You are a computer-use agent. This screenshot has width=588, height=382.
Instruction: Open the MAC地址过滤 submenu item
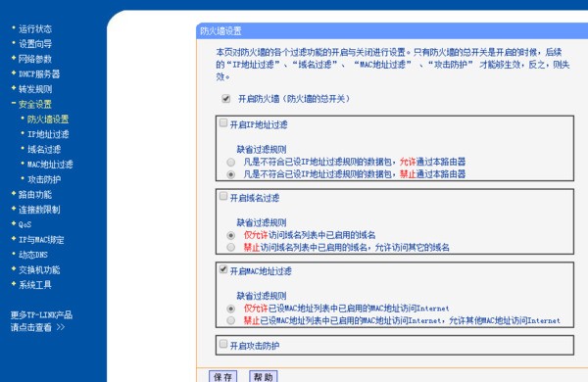click(x=50, y=165)
